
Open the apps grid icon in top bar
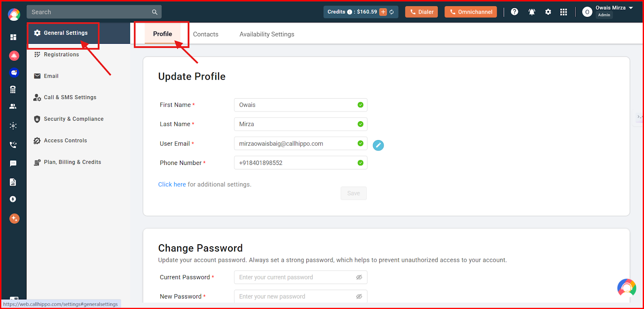pyautogui.click(x=563, y=12)
